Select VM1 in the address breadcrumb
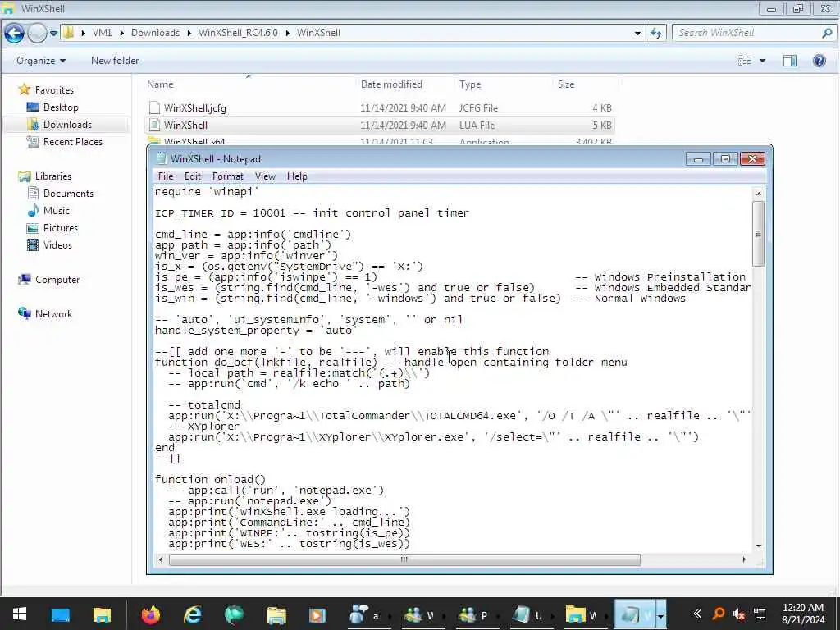The width and height of the screenshot is (840, 630). (102, 33)
